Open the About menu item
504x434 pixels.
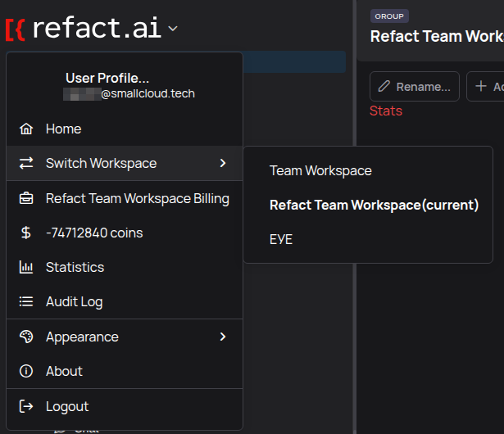[125, 371]
